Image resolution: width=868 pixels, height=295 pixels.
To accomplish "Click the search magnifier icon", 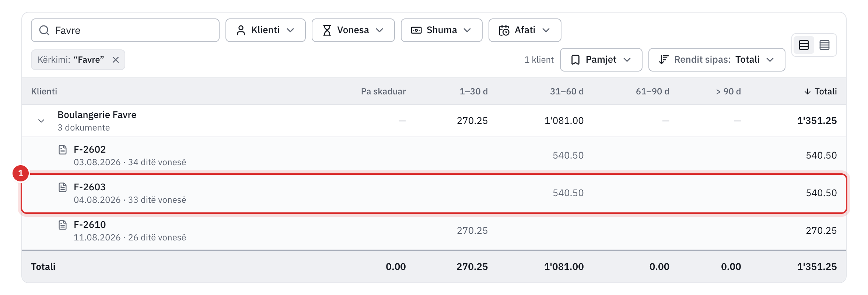I will coord(44,30).
